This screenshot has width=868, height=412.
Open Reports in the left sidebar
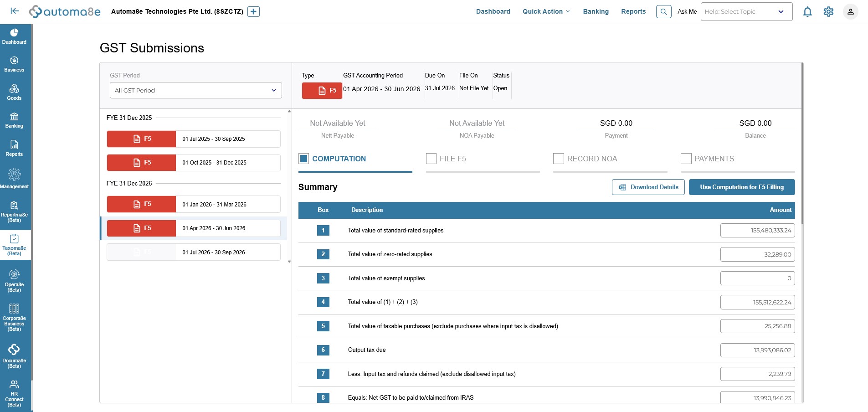pos(14,149)
